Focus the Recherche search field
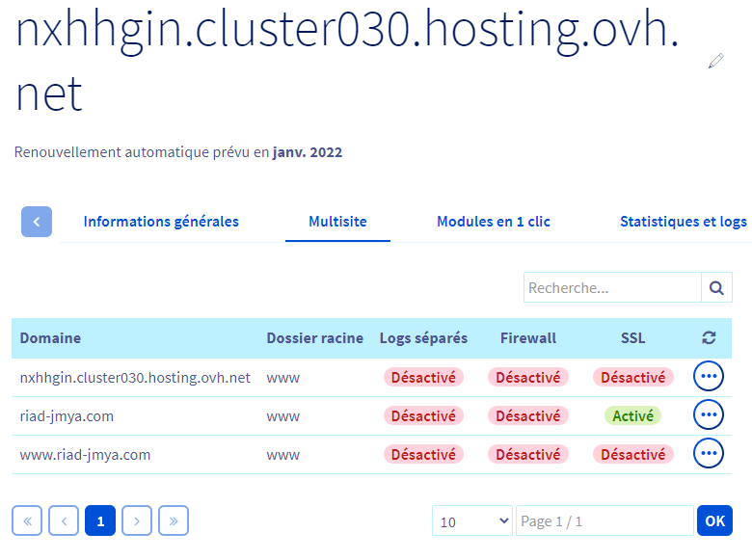Screen dimensions: 752x560 [x=612, y=287]
